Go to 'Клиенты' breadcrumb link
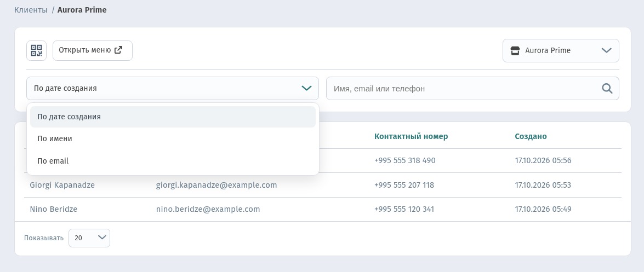 (x=31, y=10)
